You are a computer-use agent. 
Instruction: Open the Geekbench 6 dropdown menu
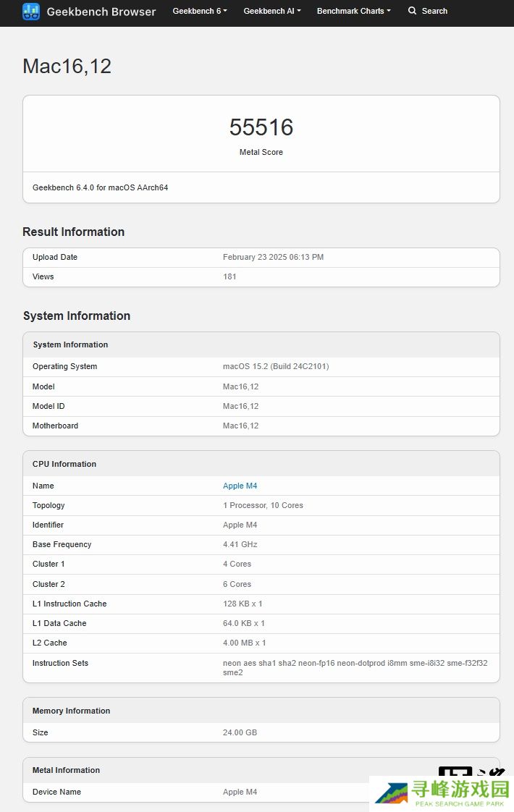coord(200,11)
